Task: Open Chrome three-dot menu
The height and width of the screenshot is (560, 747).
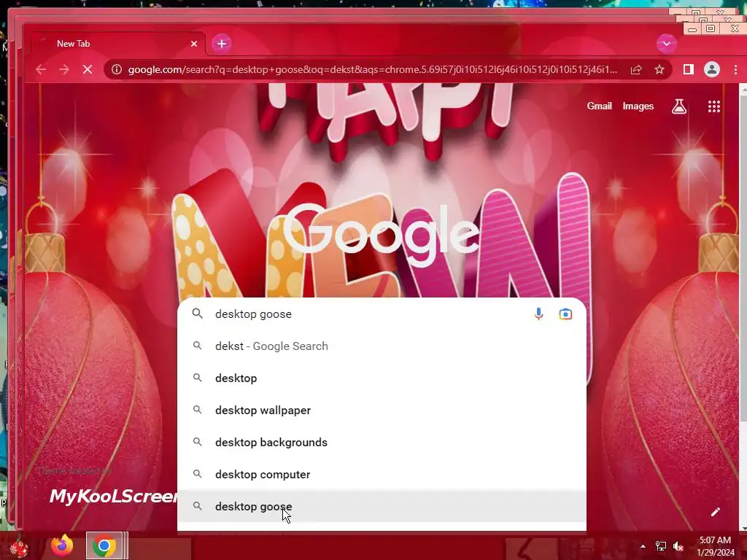Action: [735, 69]
